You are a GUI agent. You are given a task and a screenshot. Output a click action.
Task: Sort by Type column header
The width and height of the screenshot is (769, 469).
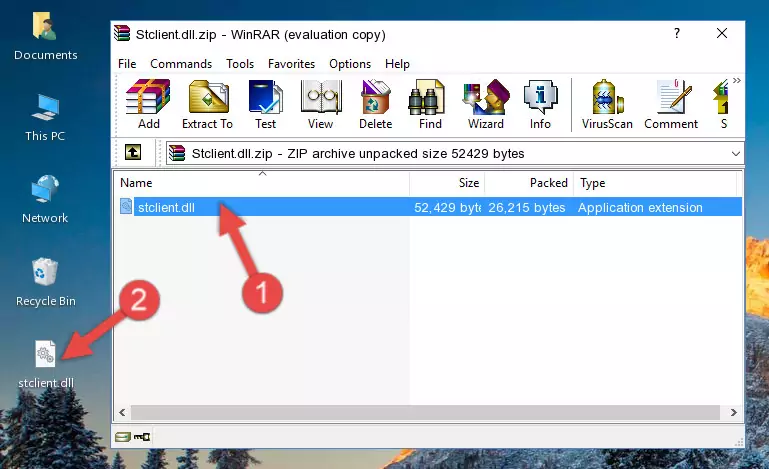pos(655,183)
